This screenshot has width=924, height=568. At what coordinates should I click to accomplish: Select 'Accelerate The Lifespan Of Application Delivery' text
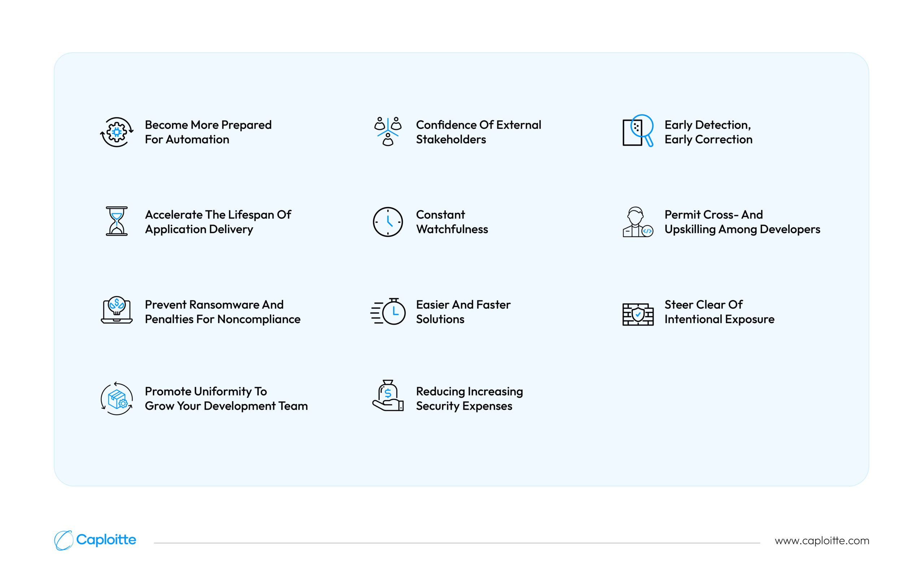(x=218, y=222)
